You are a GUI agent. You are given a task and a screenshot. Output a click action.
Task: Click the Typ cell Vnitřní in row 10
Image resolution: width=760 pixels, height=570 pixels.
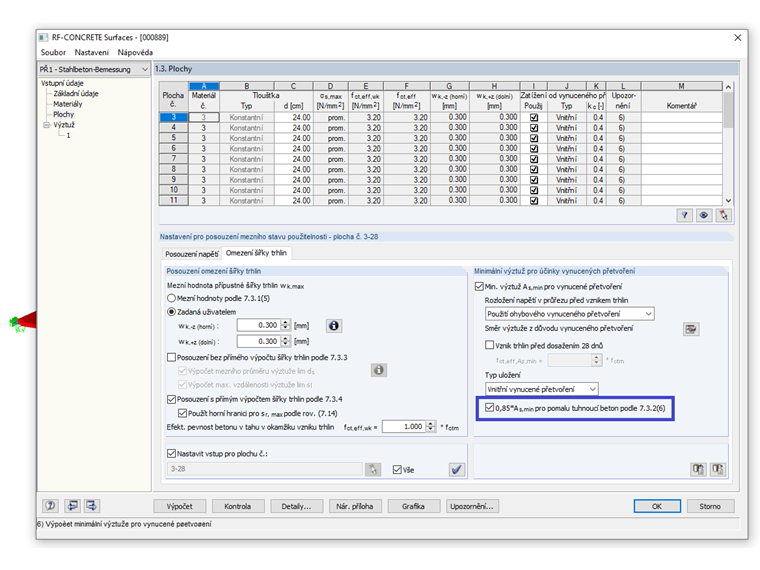tap(567, 190)
